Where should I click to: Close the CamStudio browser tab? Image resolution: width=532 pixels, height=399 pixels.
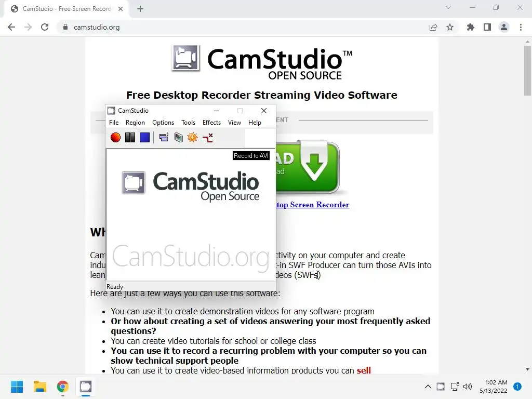coord(121,9)
